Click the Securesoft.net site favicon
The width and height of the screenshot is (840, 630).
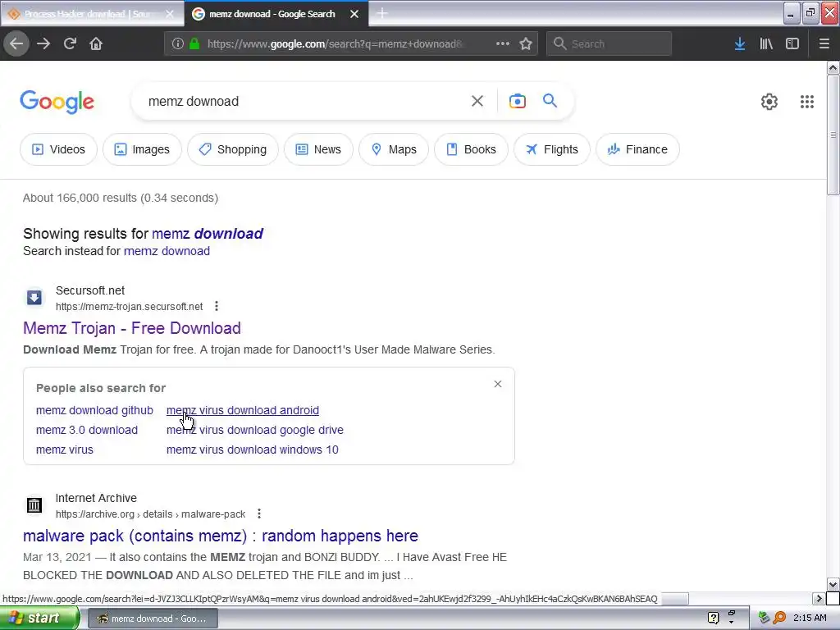tap(34, 298)
